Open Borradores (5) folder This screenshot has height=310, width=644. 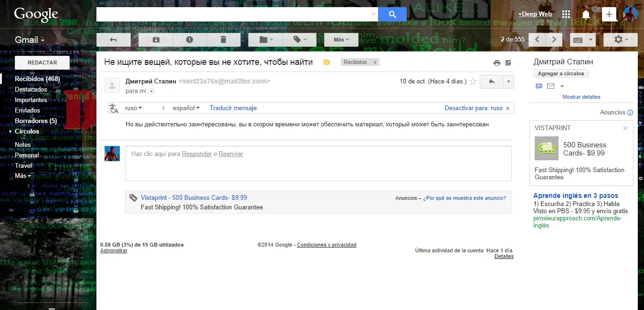coord(36,121)
